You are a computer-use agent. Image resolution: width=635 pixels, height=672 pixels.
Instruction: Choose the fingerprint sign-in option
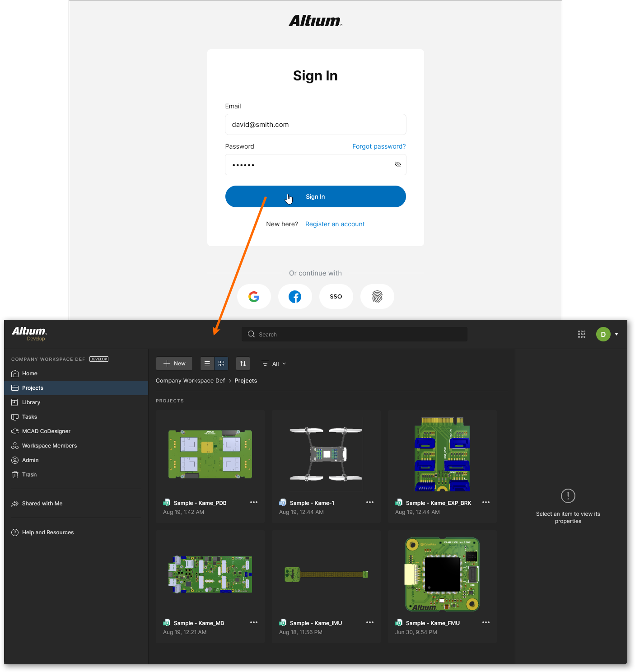point(377,297)
